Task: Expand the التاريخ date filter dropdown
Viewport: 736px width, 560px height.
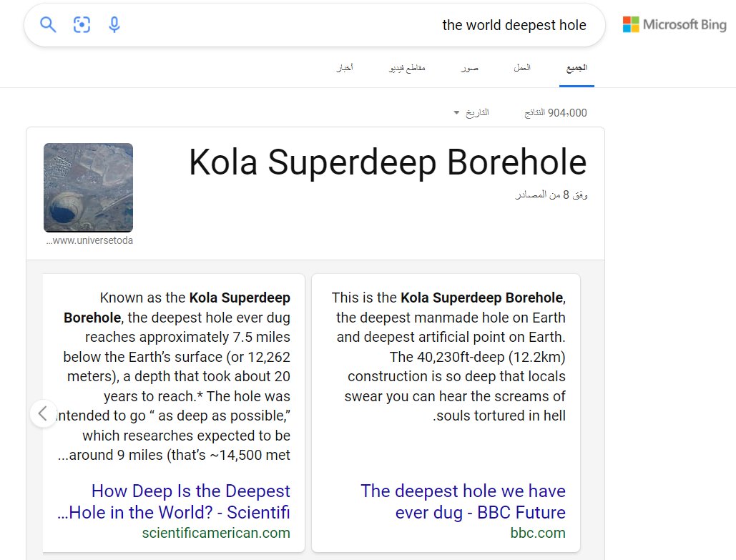Action: (471, 113)
